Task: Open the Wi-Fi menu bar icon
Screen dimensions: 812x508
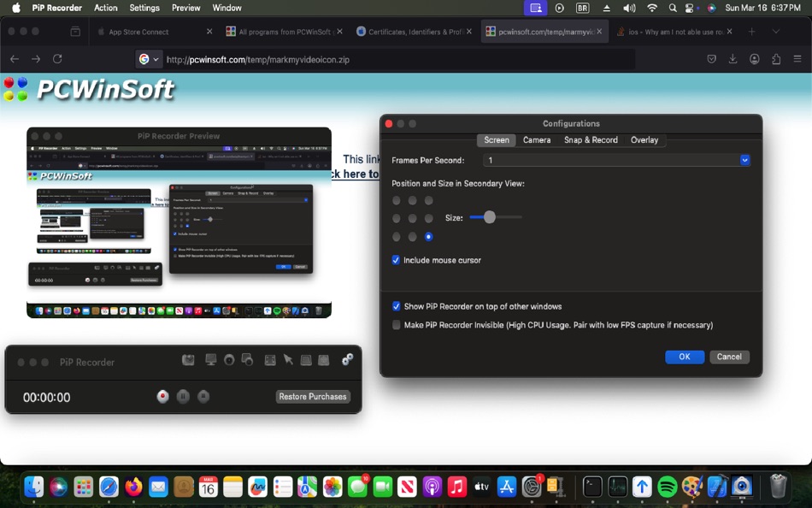Action: [x=652, y=8]
